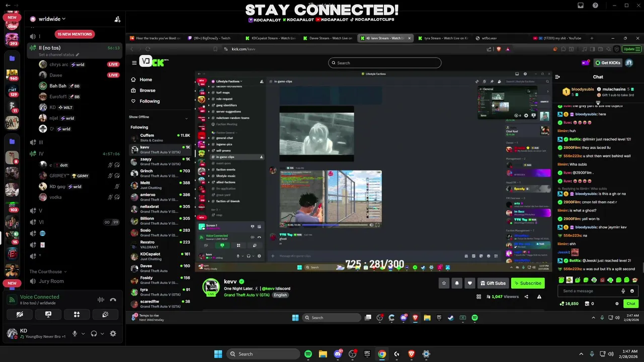Open wrldwide server dropdown menu
The width and height of the screenshot is (644, 362).
(x=52, y=19)
